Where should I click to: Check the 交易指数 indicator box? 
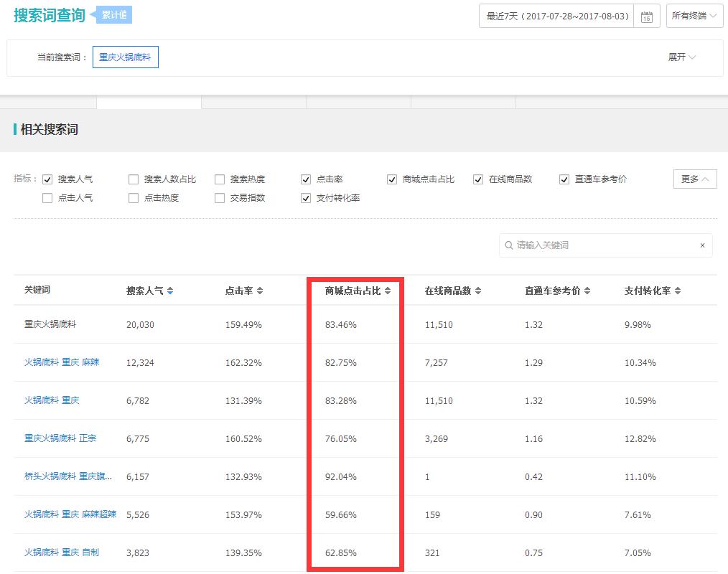point(219,198)
